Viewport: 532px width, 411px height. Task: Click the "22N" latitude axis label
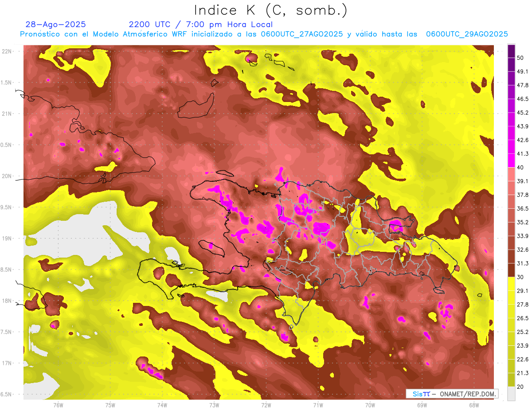click(7, 51)
